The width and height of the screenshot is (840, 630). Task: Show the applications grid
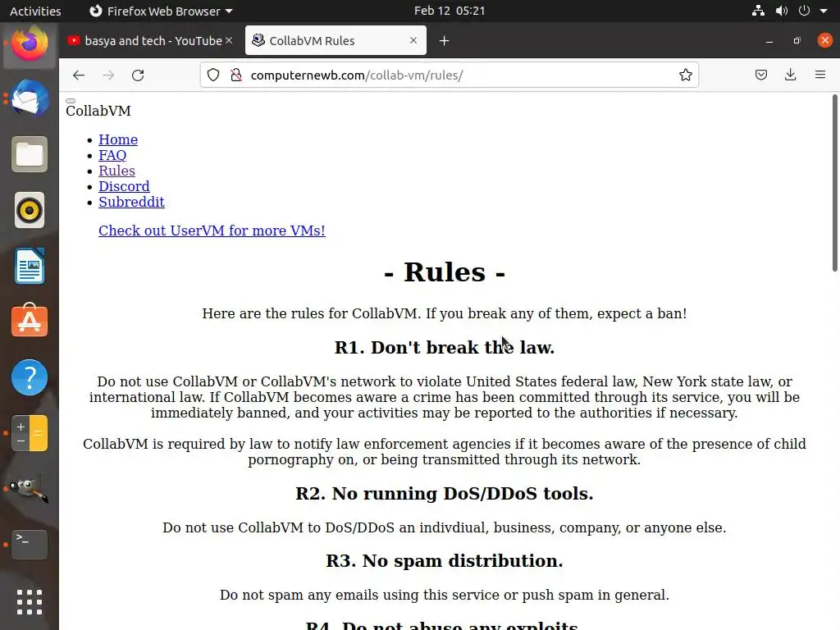tap(30, 602)
